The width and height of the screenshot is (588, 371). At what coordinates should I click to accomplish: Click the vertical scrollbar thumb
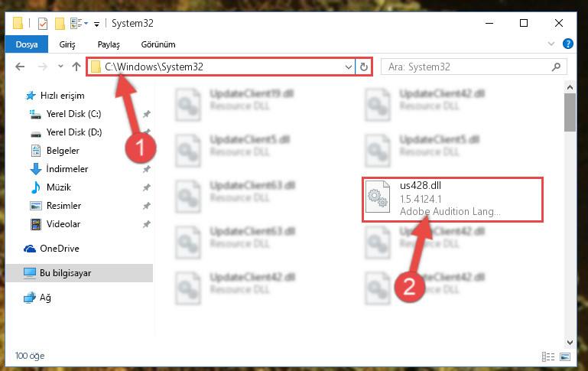(570, 112)
